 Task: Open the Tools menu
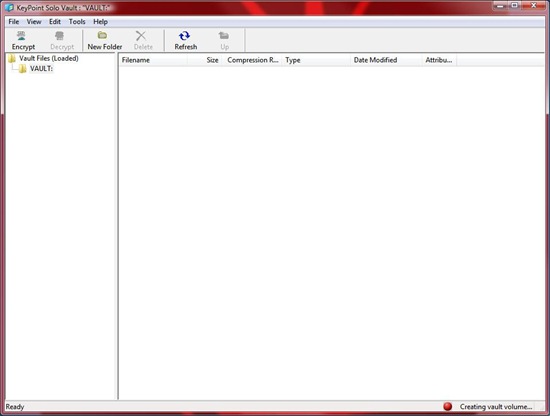pyautogui.click(x=77, y=22)
